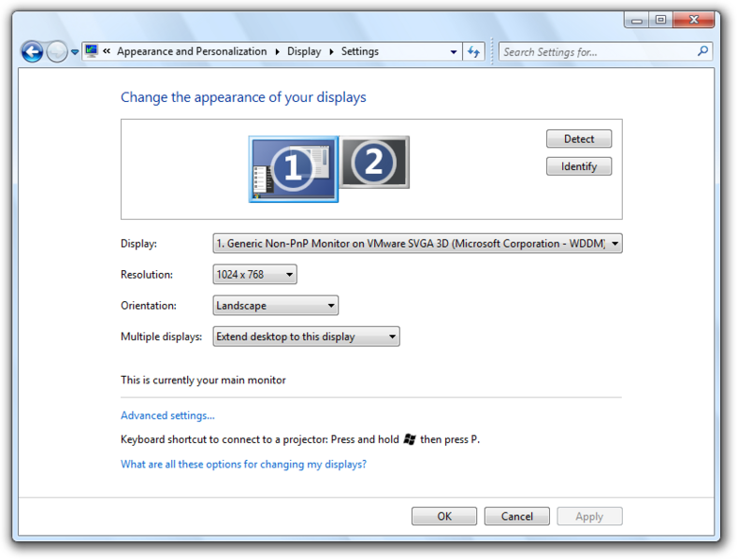The width and height of the screenshot is (738, 560).
Task: Click the Detect button
Action: [579, 138]
